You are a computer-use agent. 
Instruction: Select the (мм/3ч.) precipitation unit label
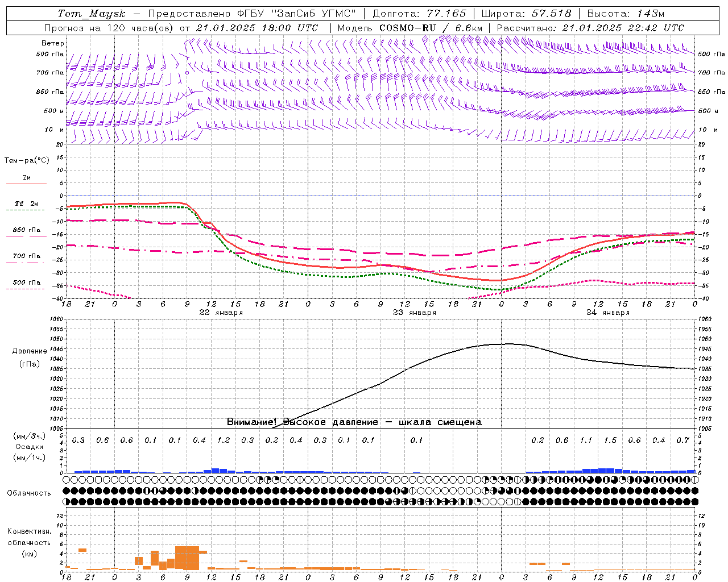(30, 436)
